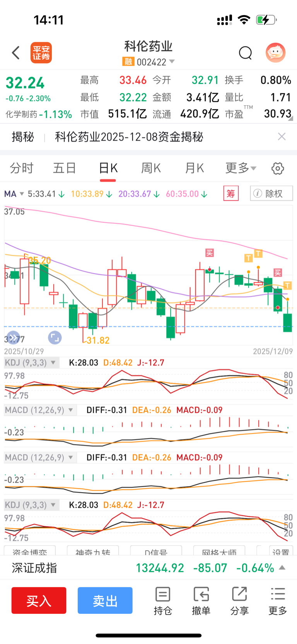Expand stock code 002422 dropdown
The width and height of the screenshot is (297, 644).
point(172,62)
